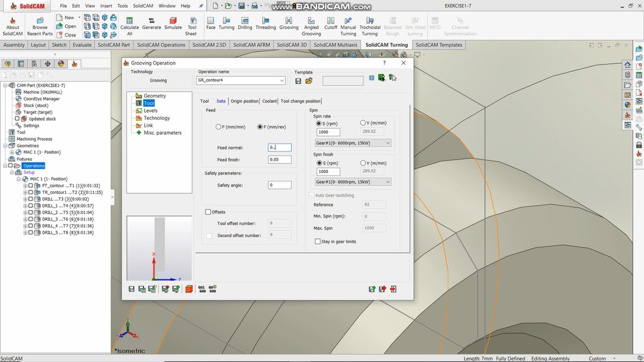Open the Tool Sheet icon
The width and height of the screenshot is (644, 362).
pos(191,27)
